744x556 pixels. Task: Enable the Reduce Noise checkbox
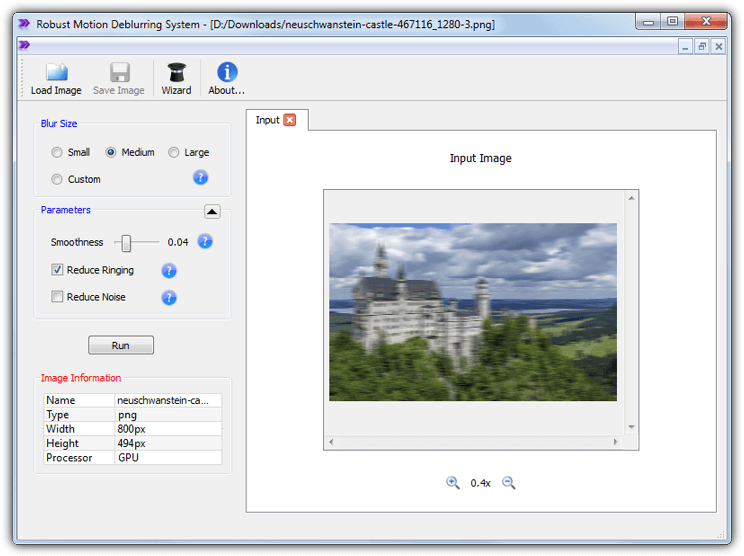(58, 297)
